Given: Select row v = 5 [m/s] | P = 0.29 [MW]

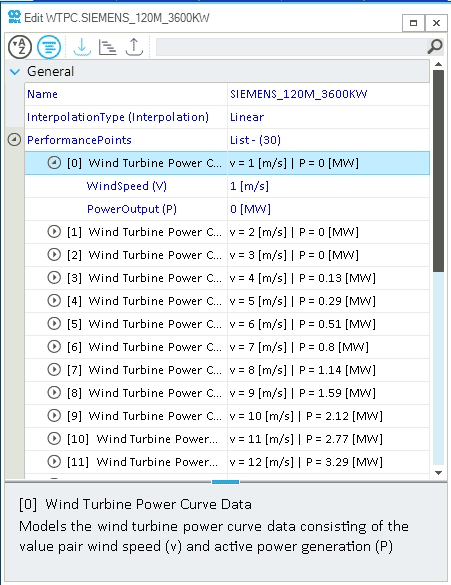Looking at the screenshot, I should click(x=227, y=301).
